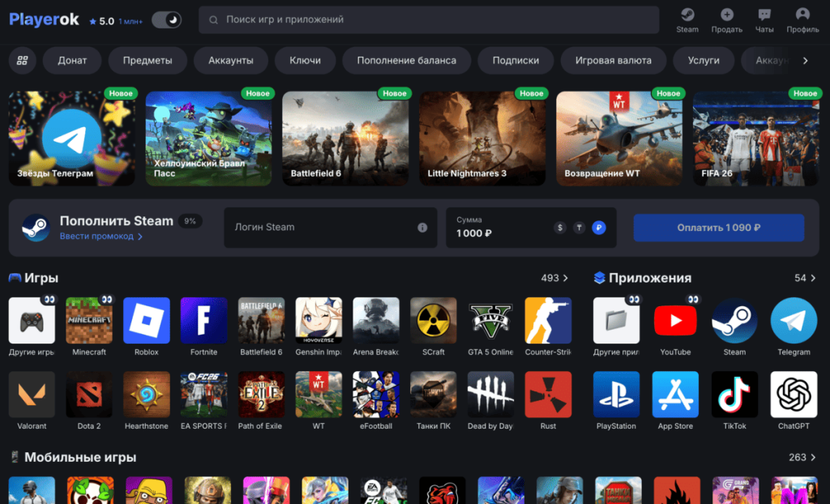This screenshot has height=504, width=830.
Task: Expand Мобильные игры list showing 263
Action: (803, 458)
